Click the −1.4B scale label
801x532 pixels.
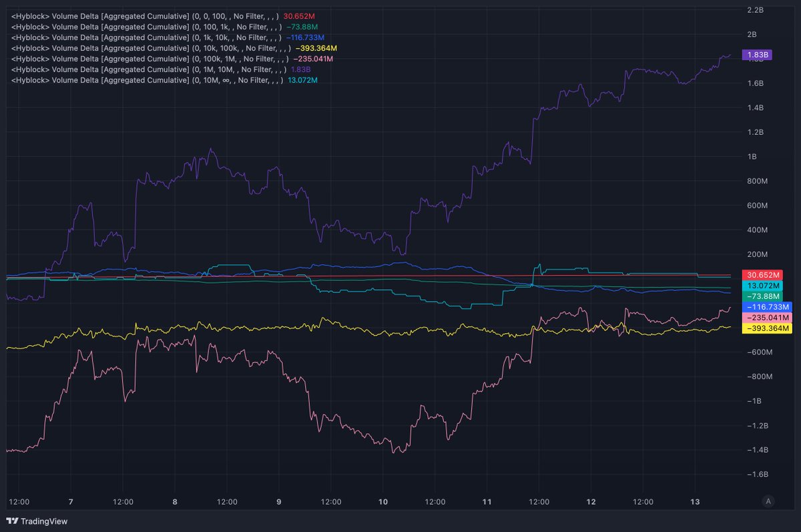(x=758, y=451)
